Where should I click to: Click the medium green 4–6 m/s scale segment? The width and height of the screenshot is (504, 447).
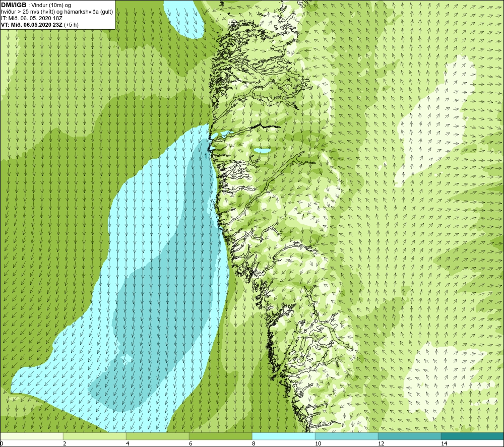157,436
